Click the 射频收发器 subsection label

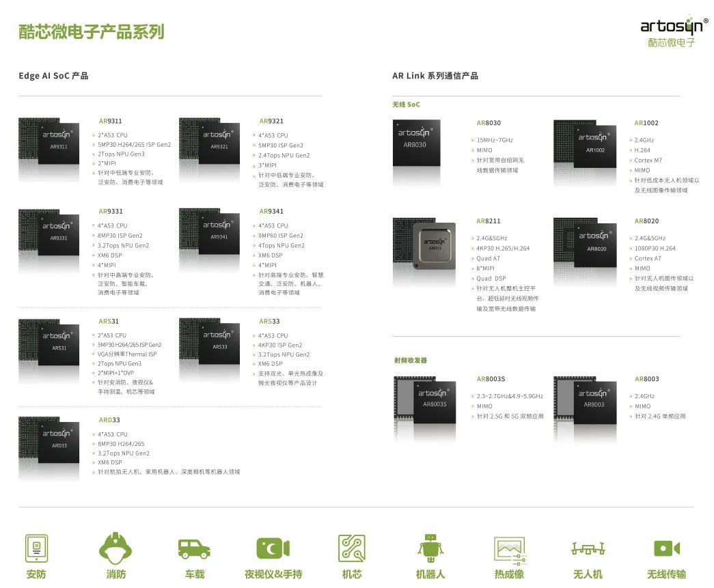coord(410,361)
